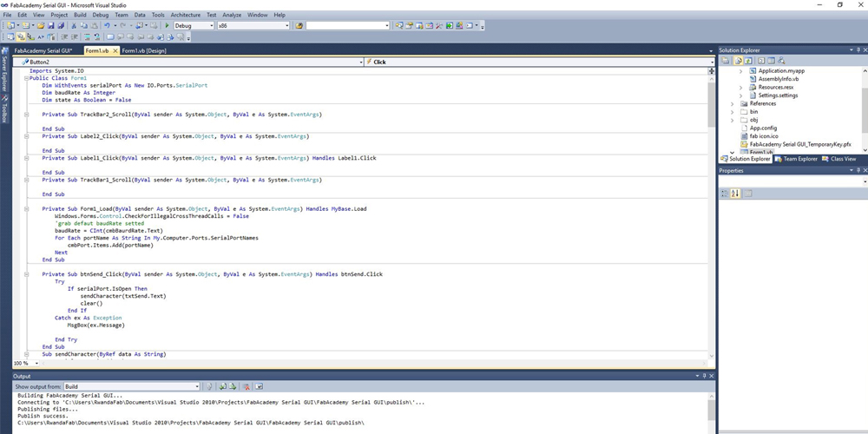The image size is (868, 434).
Task: Close the Form1.vb tab
Action: pos(115,51)
